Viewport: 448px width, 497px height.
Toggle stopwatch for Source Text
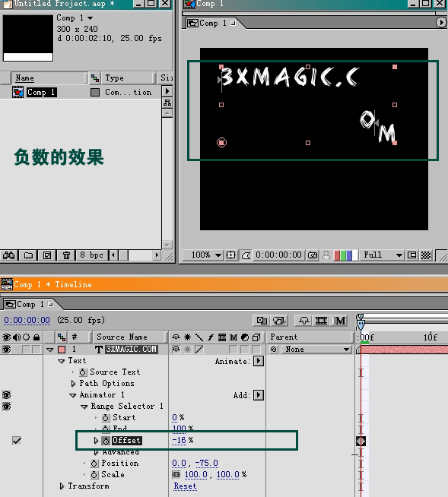[83, 372]
